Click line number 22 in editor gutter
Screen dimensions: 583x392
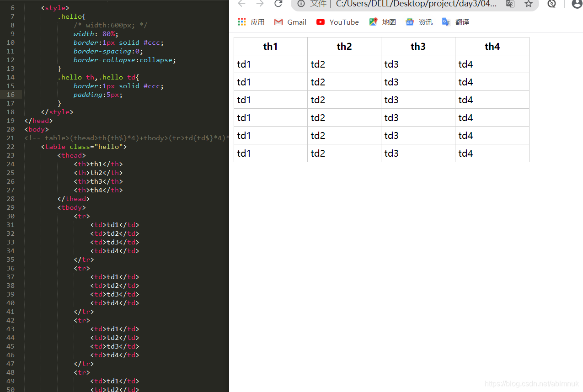pyautogui.click(x=11, y=147)
